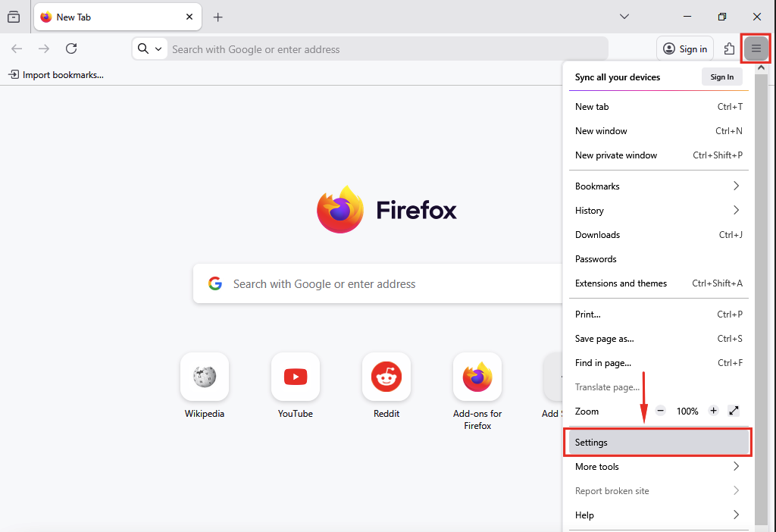Open the Add-ons for Firefox shortcut
This screenshot has height=532, width=776.
[x=477, y=377]
